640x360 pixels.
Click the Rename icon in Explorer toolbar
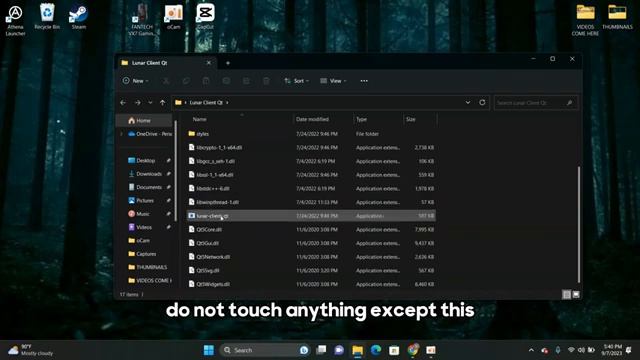(226, 81)
